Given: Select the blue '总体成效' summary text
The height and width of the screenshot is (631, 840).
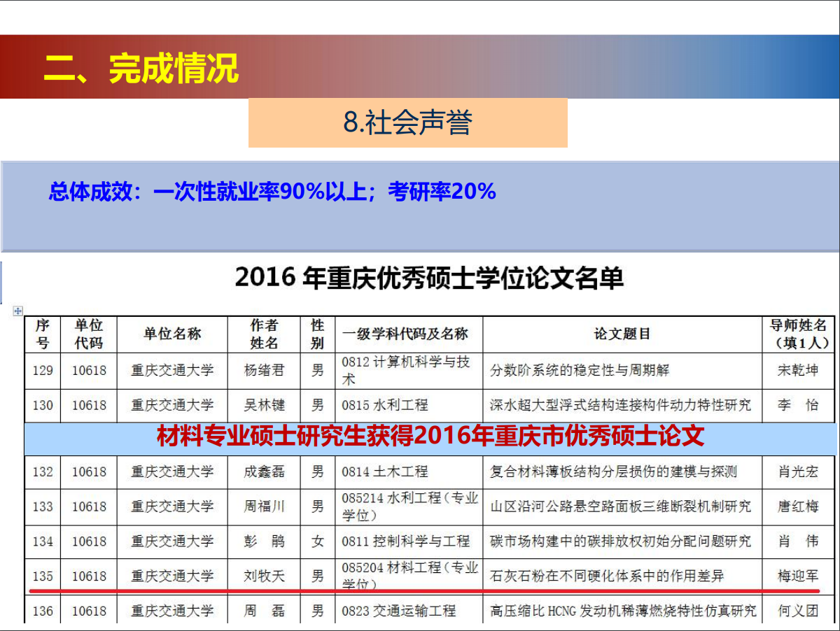Looking at the screenshot, I should [272, 192].
